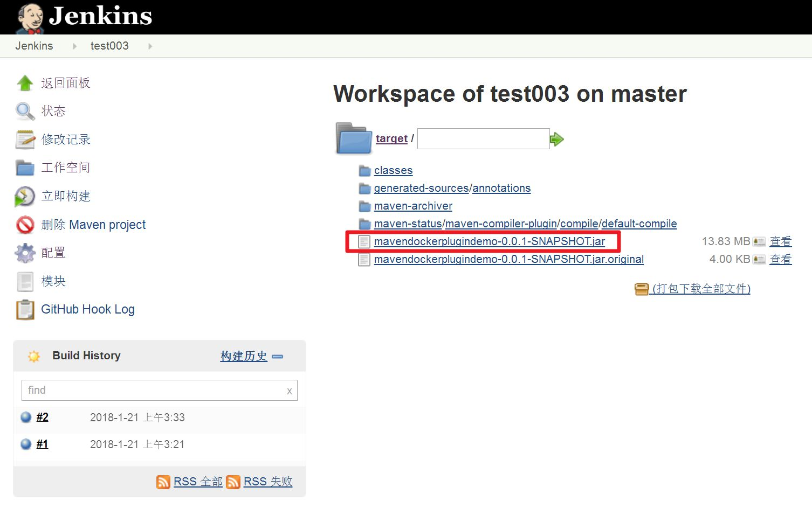Click fingerprint icon in the 4.00 KB row
This screenshot has width=812, height=508.
click(759, 260)
